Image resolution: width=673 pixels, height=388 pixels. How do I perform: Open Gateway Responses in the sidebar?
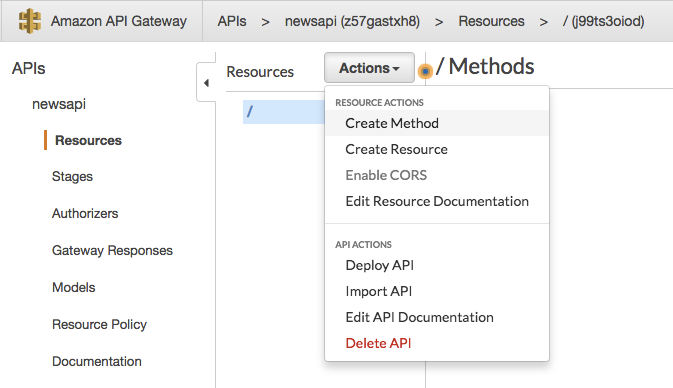point(112,250)
